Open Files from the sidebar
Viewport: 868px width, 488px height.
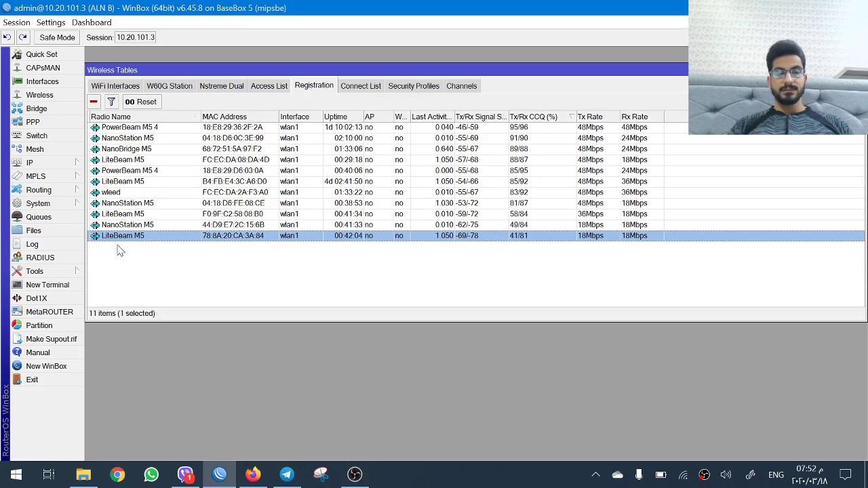tap(33, 230)
